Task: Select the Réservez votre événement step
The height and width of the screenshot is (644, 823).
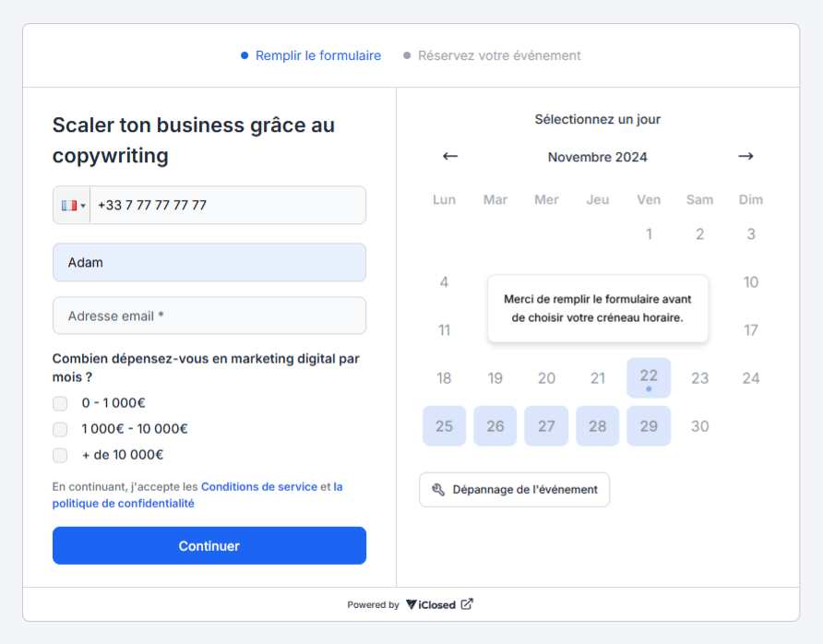Action: click(x=498, y=55)
